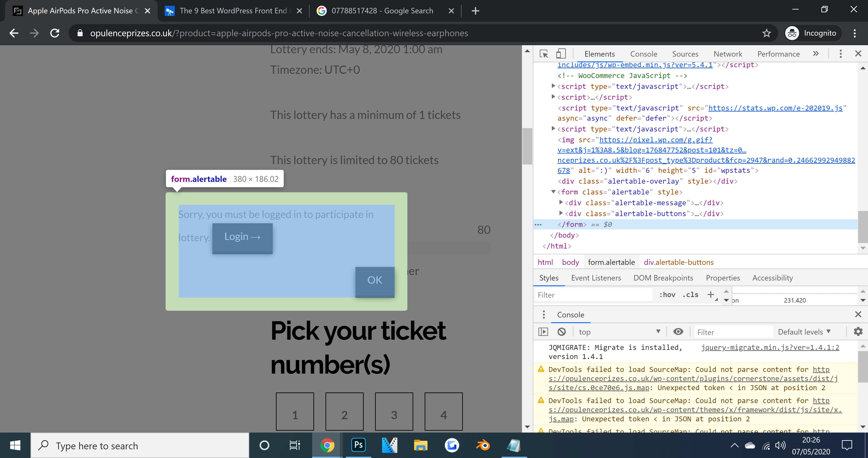Reload the current page
The image size is (868, 458).
click(55, 33)
